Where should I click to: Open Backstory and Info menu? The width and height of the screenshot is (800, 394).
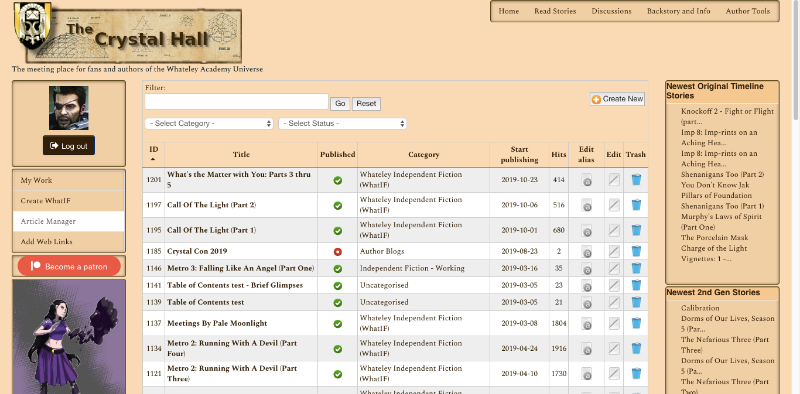[x=679, y=11]
